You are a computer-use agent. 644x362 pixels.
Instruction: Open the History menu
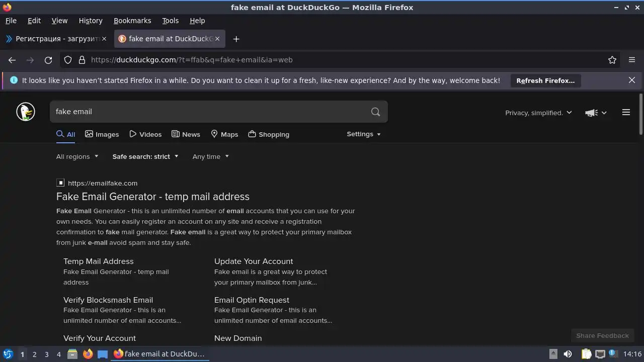point(91,21)
